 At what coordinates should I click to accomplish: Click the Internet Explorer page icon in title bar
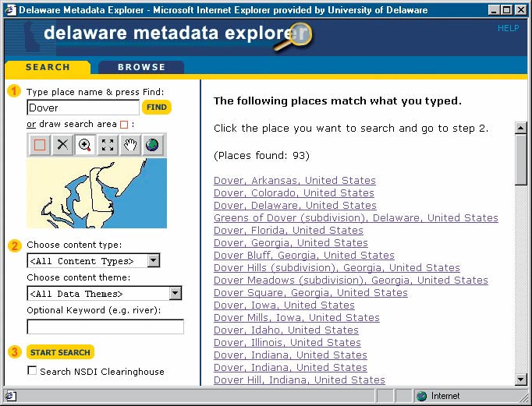(x=10, y=10)
